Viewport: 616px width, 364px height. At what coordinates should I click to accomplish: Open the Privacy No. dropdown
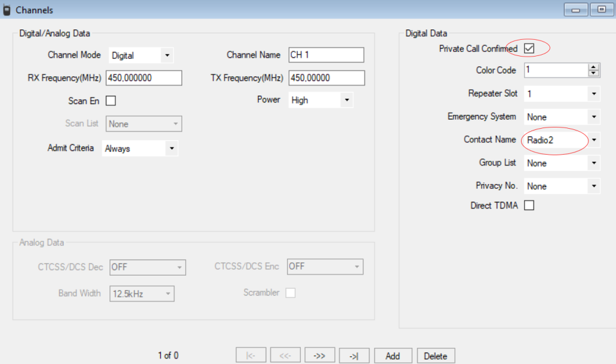pyautogui.click(x=594, y=186)
